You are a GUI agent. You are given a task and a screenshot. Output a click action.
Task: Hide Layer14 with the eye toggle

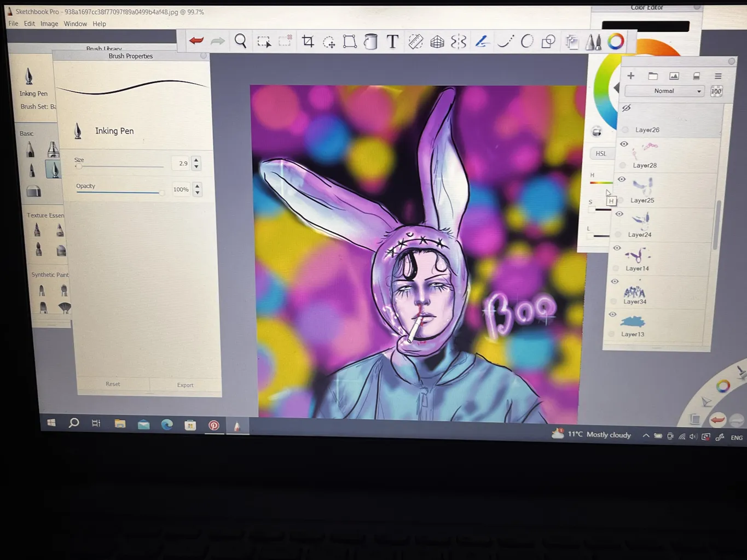[617, 248]
